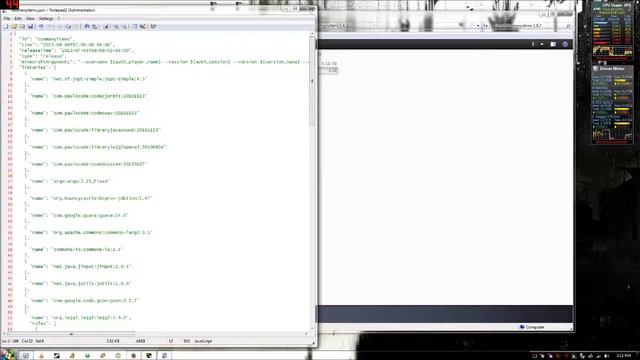Screen dimensions: 640x360
Task: Open the address bar dropdown in Explorer window
Action: pos(478,26)
